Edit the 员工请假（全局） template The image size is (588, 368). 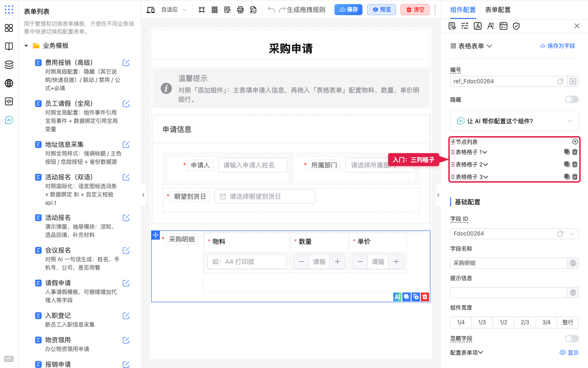pyautogui.click(x=126, y=103)
